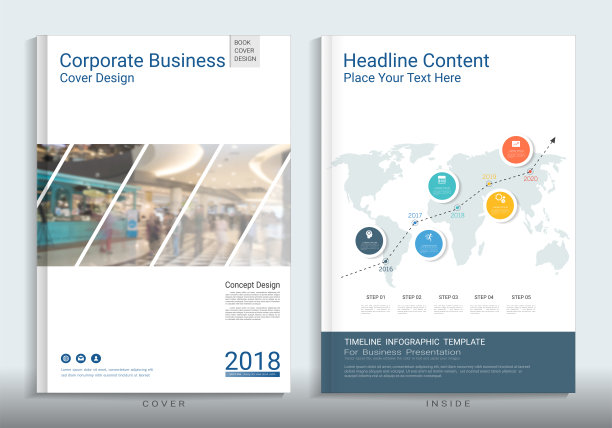
Task: Click the Corporate Business title text
Action: point(142,61)
